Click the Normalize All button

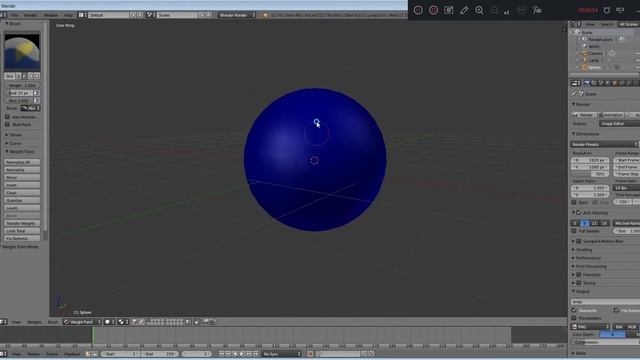22,162
